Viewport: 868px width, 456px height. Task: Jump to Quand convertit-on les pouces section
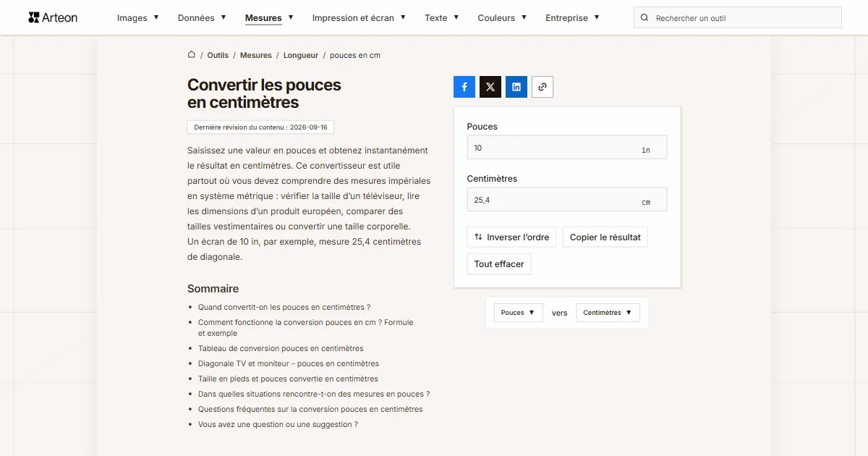(x=284, y=307)
